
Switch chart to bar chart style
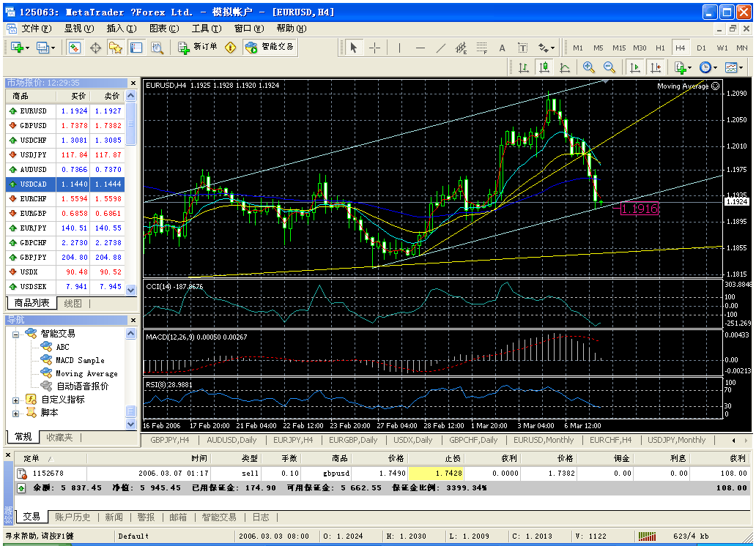(x=524, y=67)
